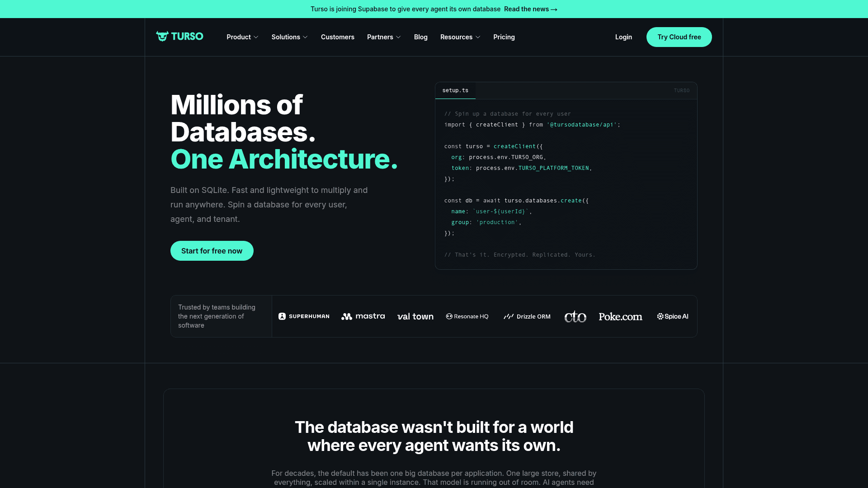Click the database wasn't built heading
868x488 pixels.
click(x=434, y=436)
